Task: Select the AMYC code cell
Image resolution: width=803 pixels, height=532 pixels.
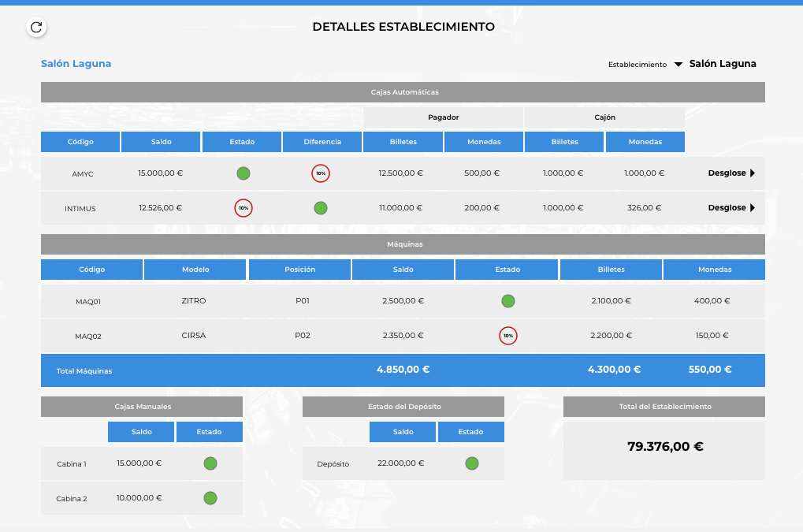Action: pyautogui.click(x=83, y=174)
